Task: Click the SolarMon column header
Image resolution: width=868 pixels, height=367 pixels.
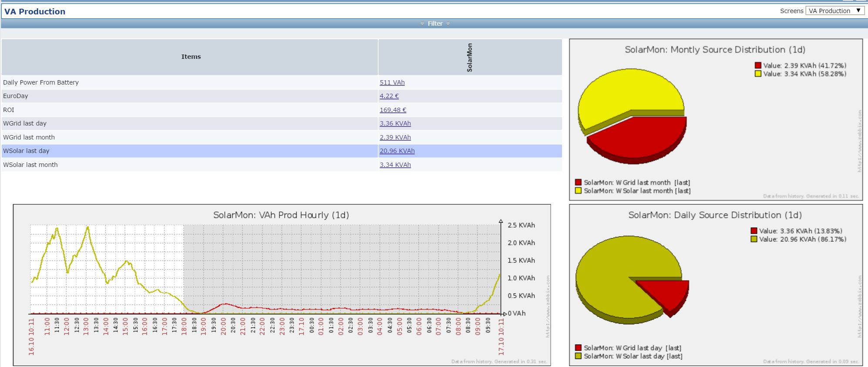Action: coord(469,58)
